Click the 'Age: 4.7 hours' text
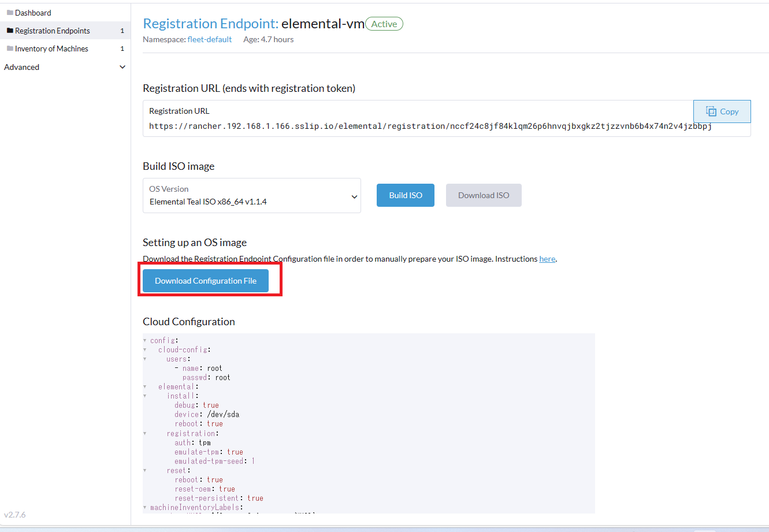The image size is (769, 532). coord(269,39)
